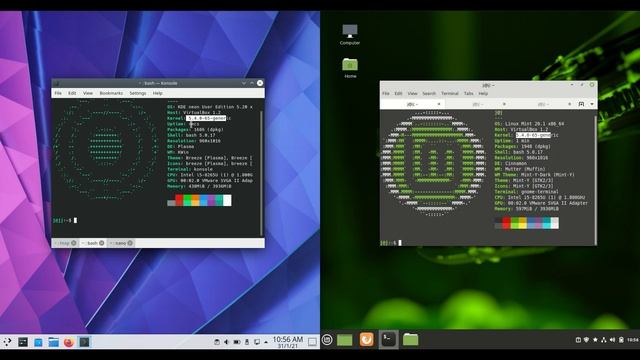This screenshot has height=360, width=640.
Task: Click KDE show desktop button
Action: (312, 342)
